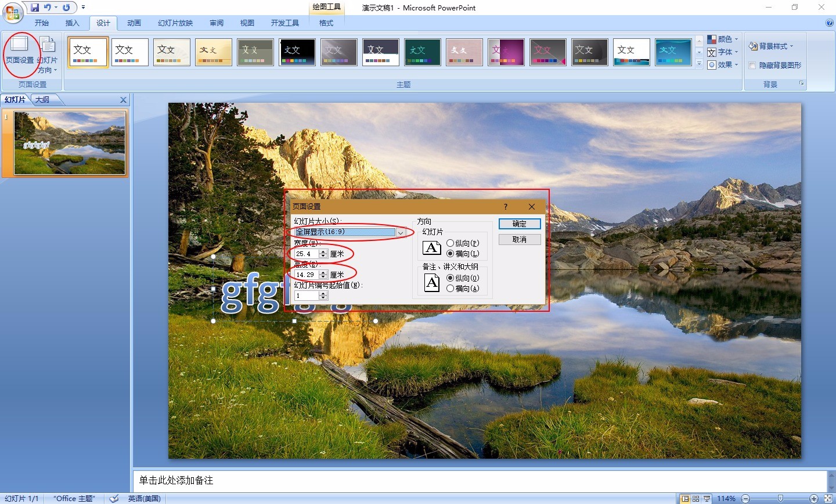Click the help question mark in the 页面设置 dialog
The width and height of the screenshot is (836, 504).
click(506, 207)
